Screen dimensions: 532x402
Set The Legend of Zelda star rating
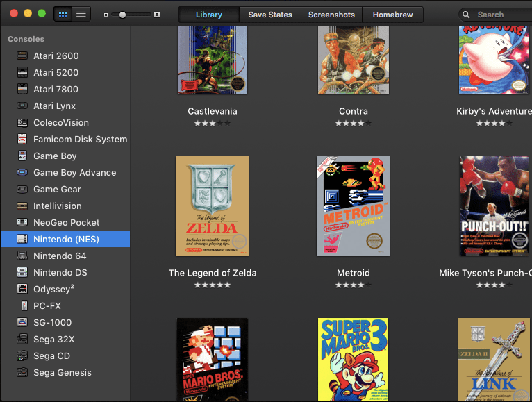[x=213, y=285]
